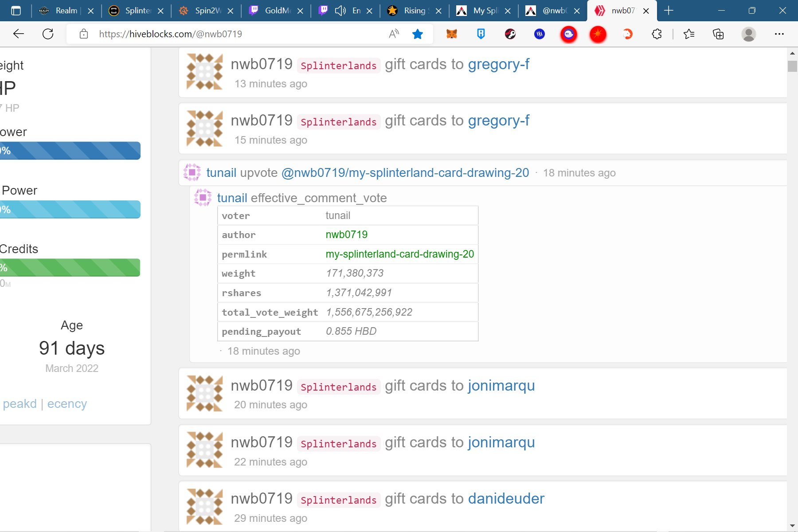Screen dimensions: 798x532
Task: Mute the Twitch tab audio speaker icon
Action: point(340,11)
